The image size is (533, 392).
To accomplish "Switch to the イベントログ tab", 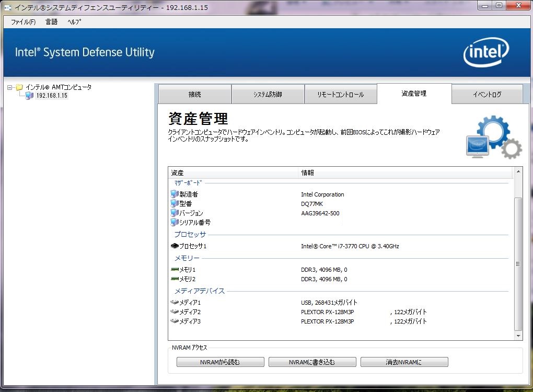I will coord(487,94).
